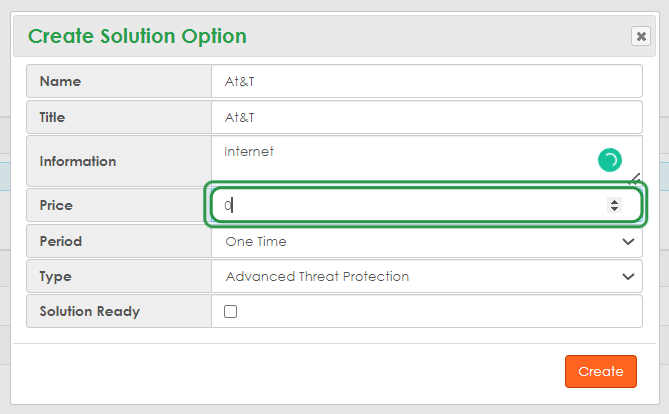The width and height of the screenshot is (669, 414).
Task: Click the green Grammarly icon in Information
Action: point(609,159)
